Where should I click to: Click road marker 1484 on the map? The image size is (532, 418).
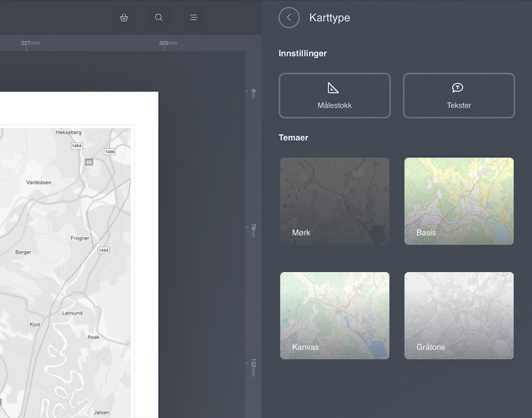coord(76,146)
